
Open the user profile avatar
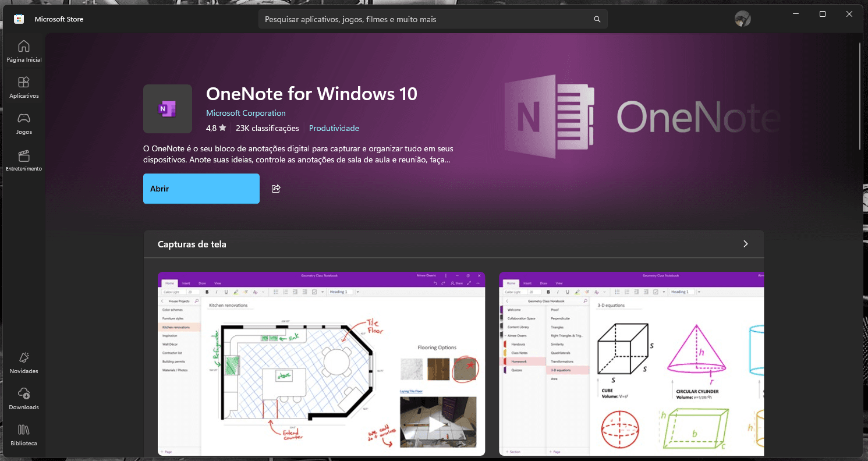[742, 19]
